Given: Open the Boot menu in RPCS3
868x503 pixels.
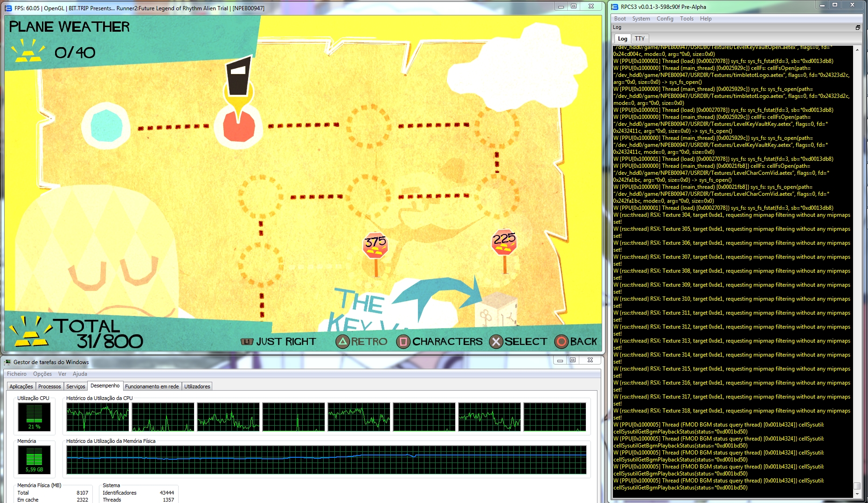Looking at the screenshot, I should point(620,19).
